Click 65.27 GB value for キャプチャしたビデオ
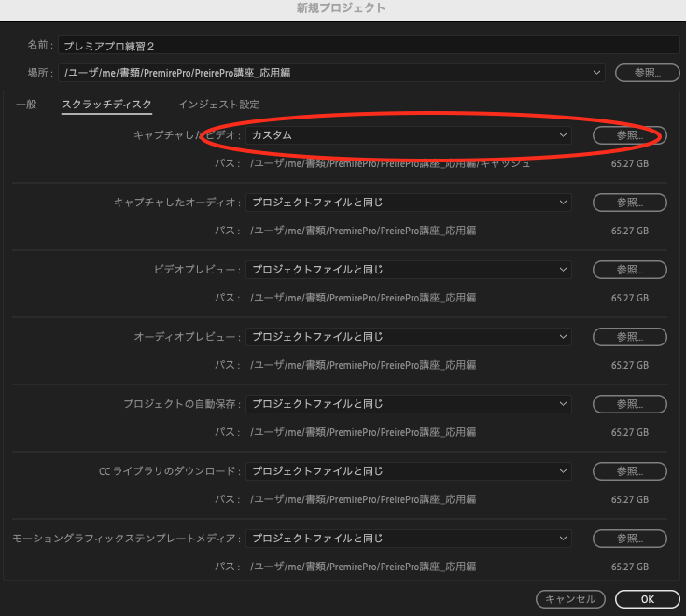Image resolution: width=686 pixels, height=616 pixels. pos(630,163)
